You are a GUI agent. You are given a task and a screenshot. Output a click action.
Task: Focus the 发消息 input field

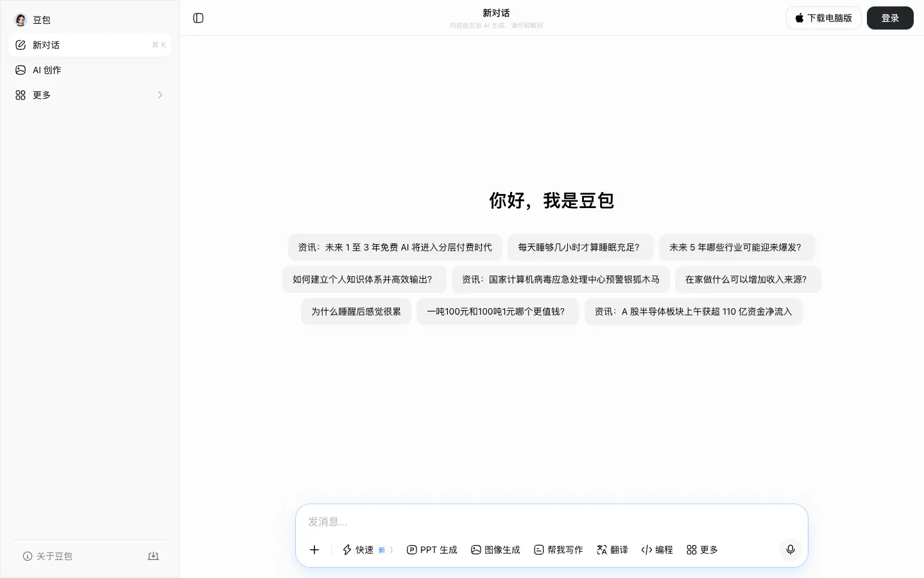coord(551,521)
